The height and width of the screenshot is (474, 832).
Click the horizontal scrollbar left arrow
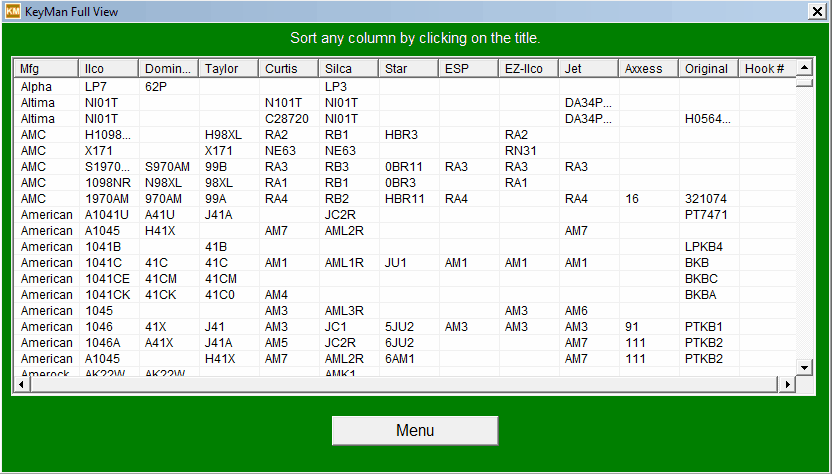(22, 384)
